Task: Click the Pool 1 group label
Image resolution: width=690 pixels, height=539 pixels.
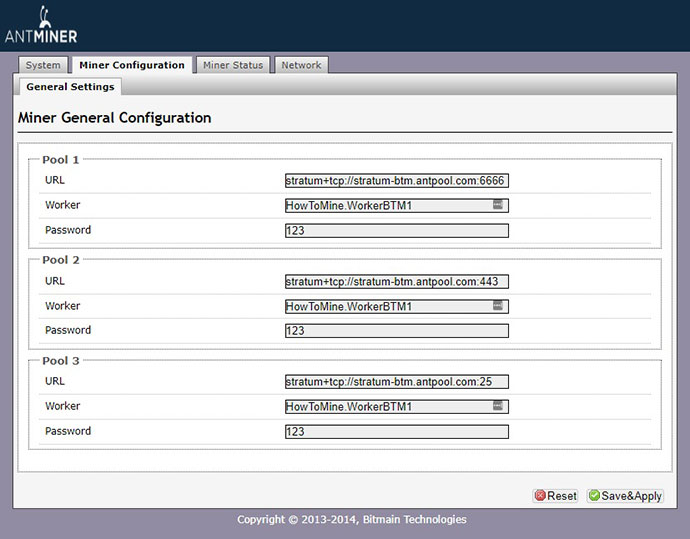Action: (x=61, y=160)
